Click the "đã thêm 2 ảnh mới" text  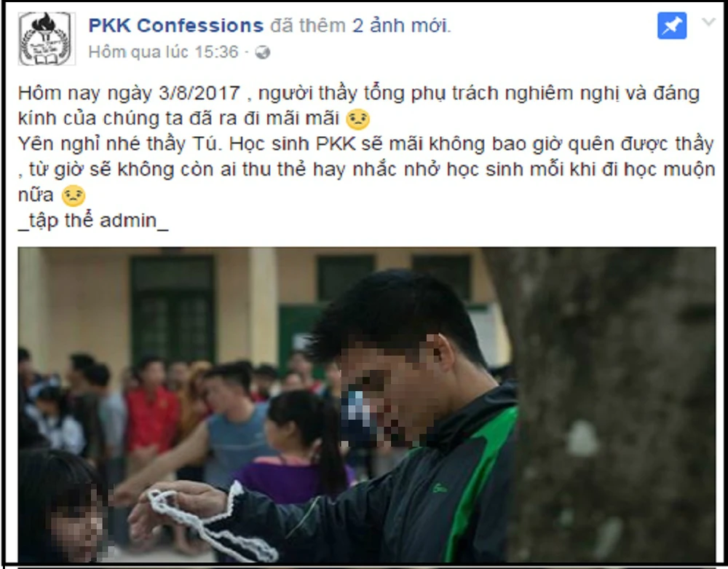(360, 25)
